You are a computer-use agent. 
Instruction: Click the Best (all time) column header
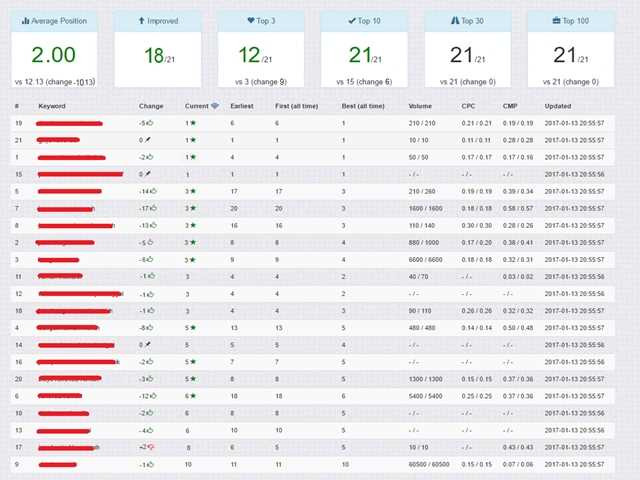[361, 105]
